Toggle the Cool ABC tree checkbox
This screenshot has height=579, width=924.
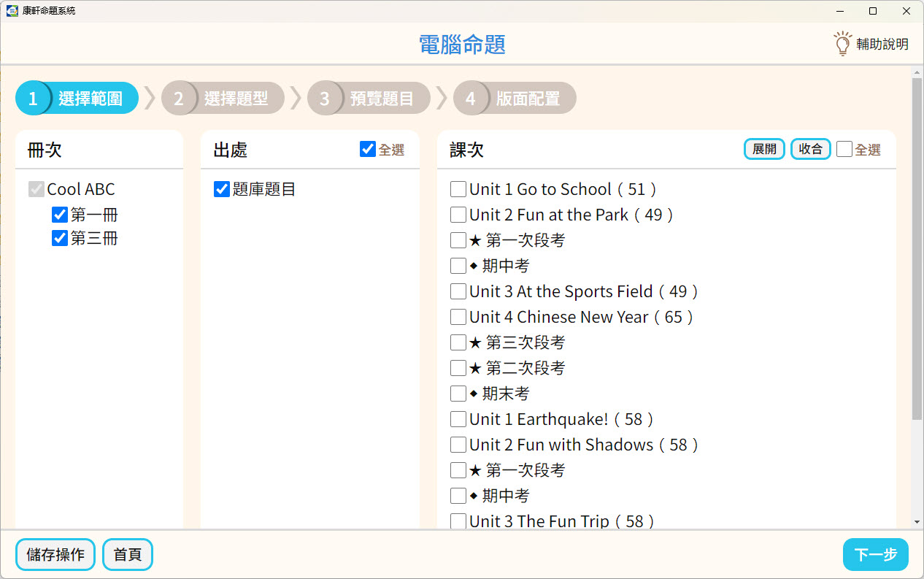coord(36,189)
